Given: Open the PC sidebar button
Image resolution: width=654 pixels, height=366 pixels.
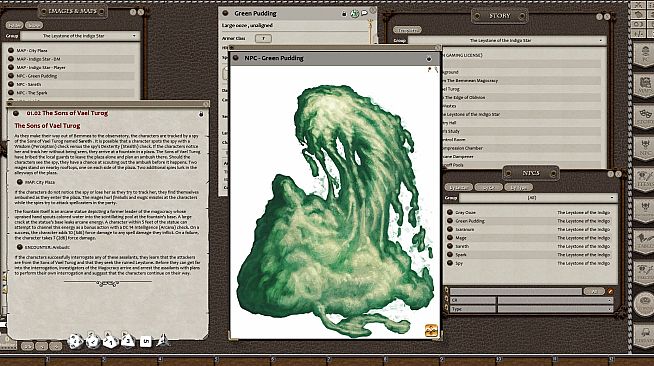Looking at the screenshot, I should [644, 55].
